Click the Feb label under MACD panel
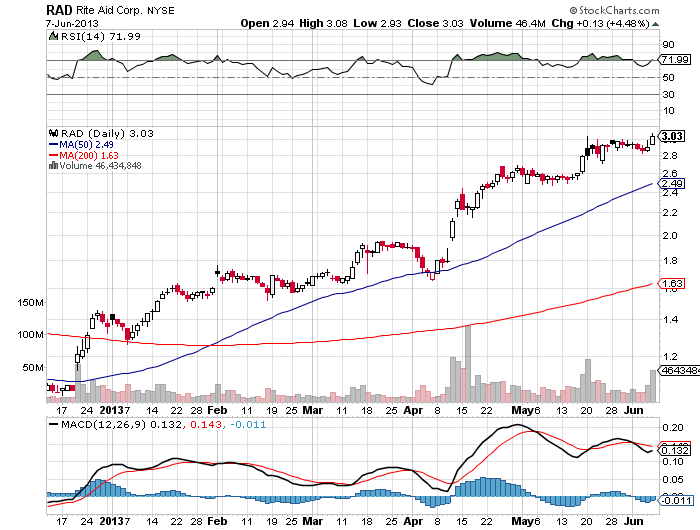The height and width of the screenshot is (530, 700). pos(217,521)
